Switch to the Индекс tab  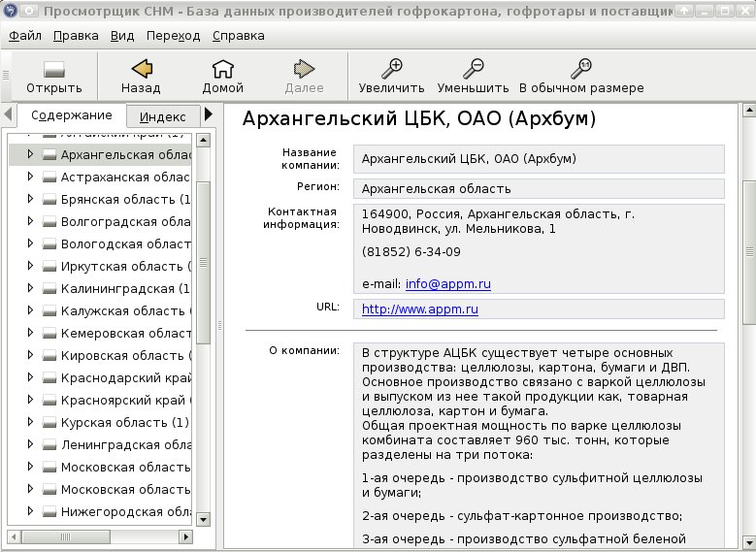162,116
